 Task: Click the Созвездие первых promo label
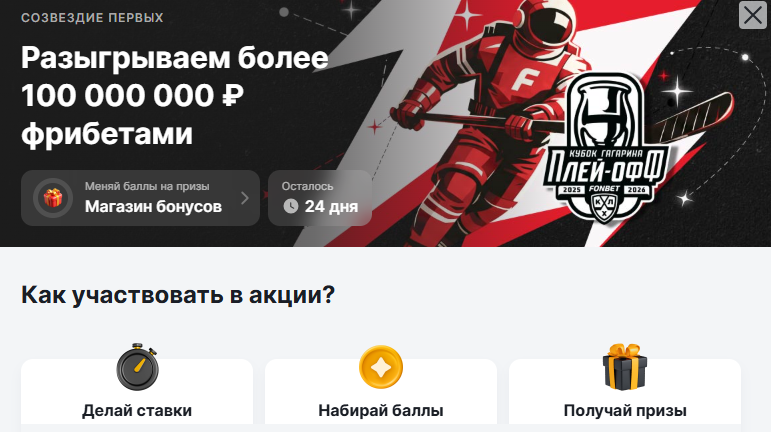click(x=92, y=18)
